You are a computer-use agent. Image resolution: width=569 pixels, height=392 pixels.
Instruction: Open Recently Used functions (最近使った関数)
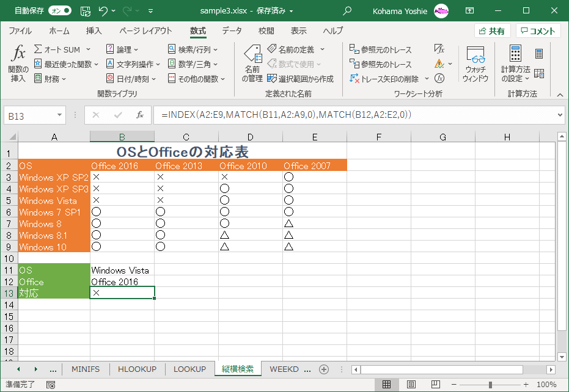coord(66,64)
